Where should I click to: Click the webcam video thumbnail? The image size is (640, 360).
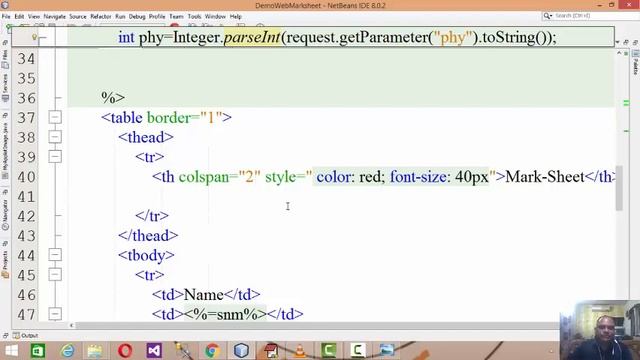click(x=600, y=330)
